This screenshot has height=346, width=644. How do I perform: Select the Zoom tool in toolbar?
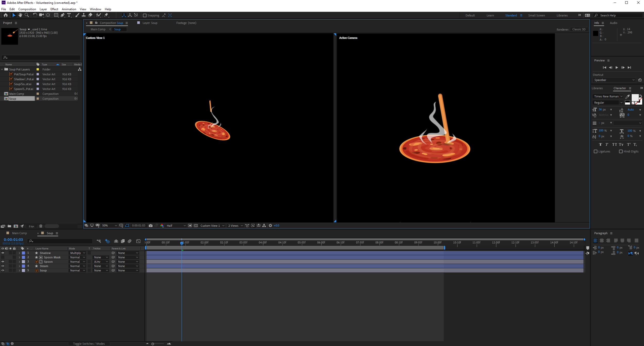tap(27, 15)
